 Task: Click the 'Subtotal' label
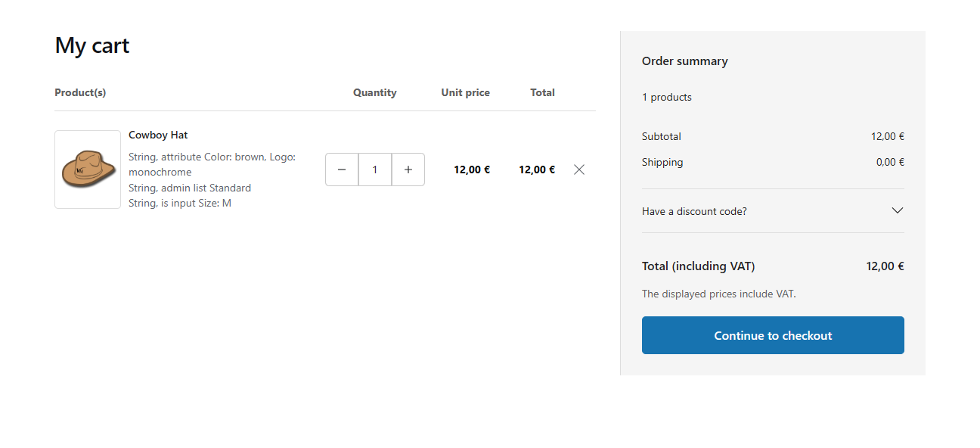662,136
